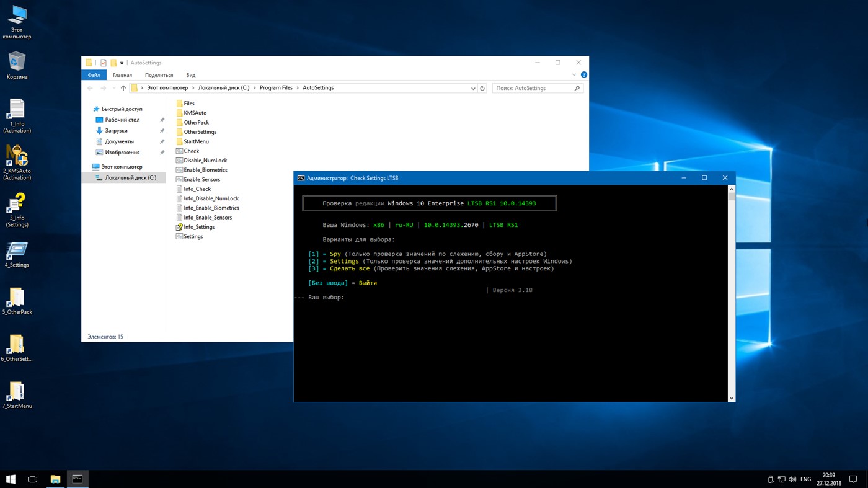Go up one folder level in Explorer
This screenshot has height=488, width=868.
point(123,88)
